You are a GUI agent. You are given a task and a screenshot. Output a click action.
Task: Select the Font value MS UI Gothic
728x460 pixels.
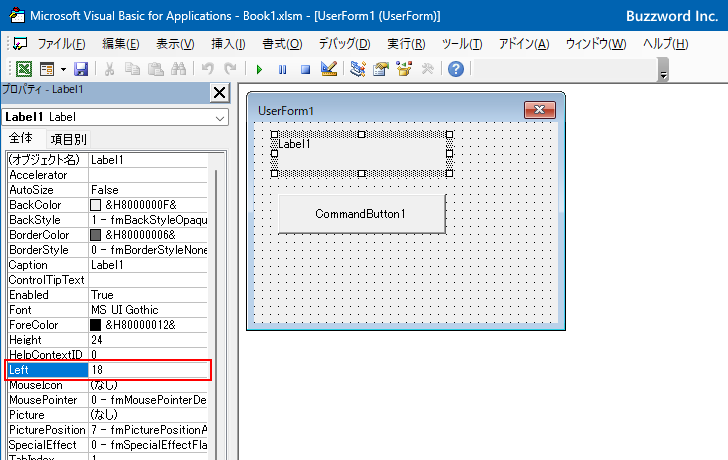pos(148,310)
